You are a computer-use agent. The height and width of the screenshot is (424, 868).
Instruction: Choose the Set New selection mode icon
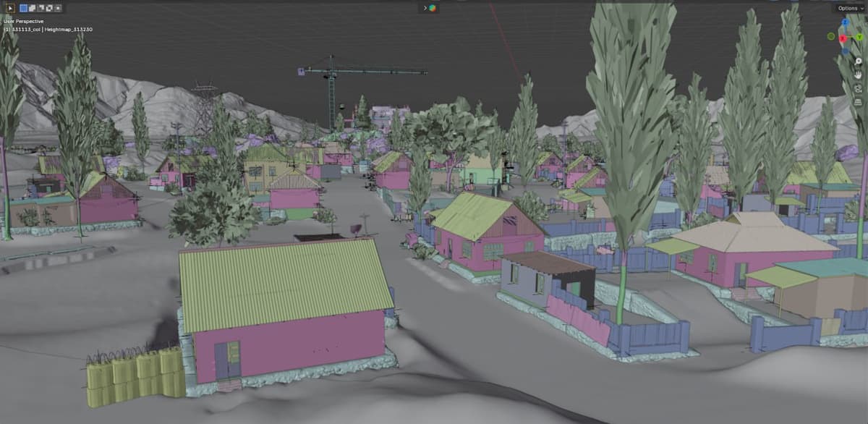click(x=23, y=8)
